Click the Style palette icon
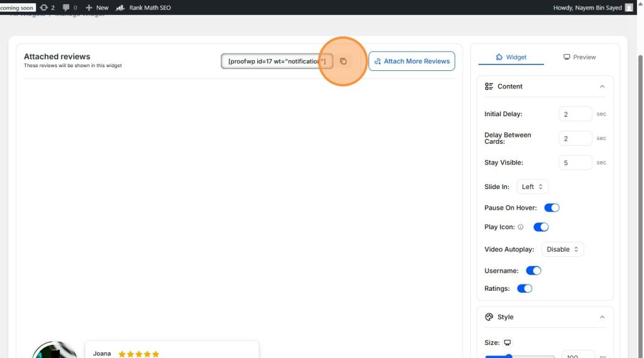 489,317
